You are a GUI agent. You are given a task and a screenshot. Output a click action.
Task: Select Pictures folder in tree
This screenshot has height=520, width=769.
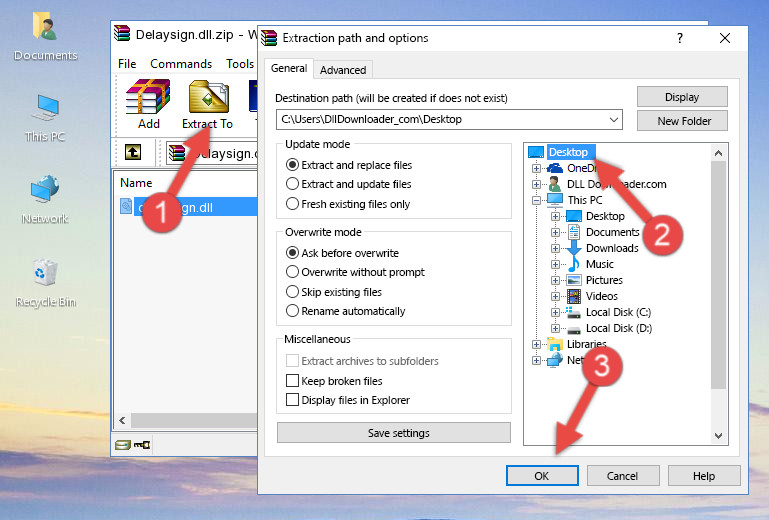point(604,280)
